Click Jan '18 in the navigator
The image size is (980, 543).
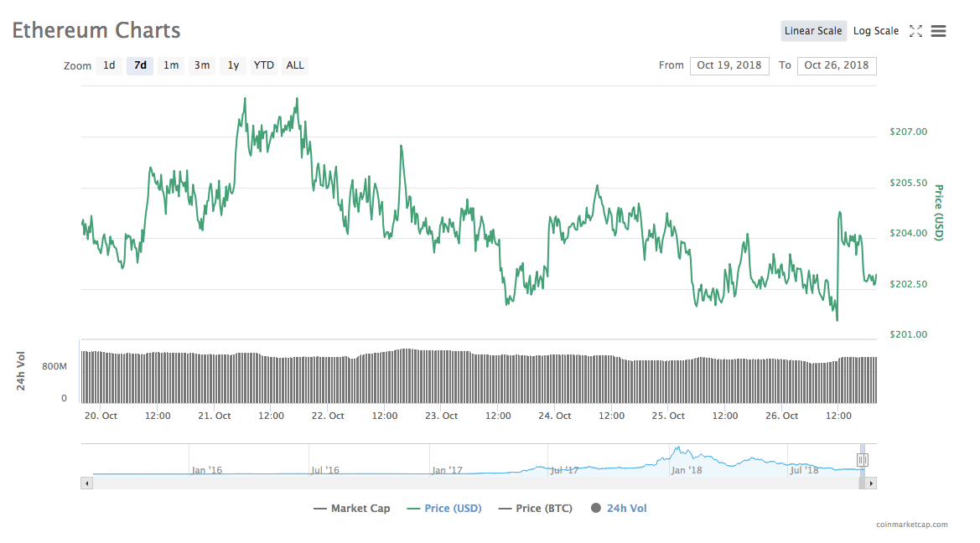tap(687, 471)
